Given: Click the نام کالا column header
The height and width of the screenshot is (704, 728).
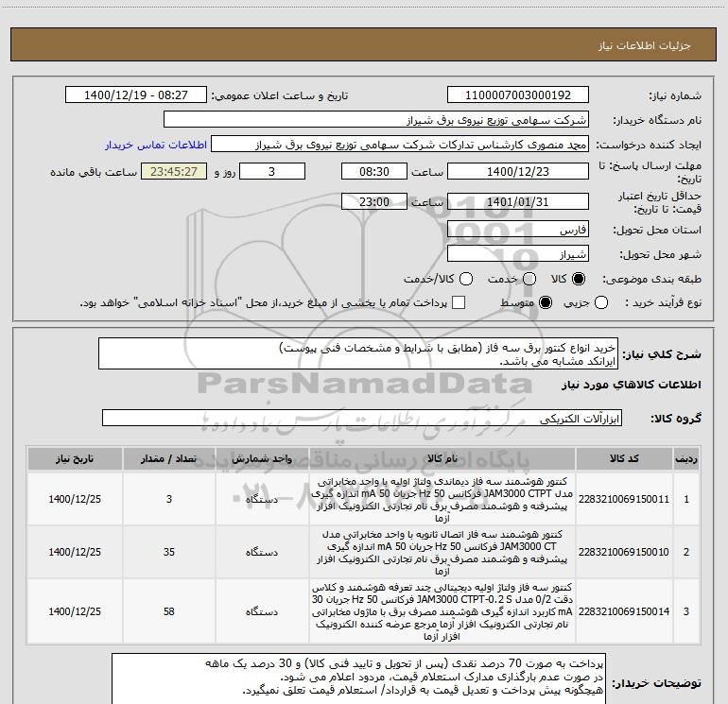Looking at the screenshot, I should 442,459.
